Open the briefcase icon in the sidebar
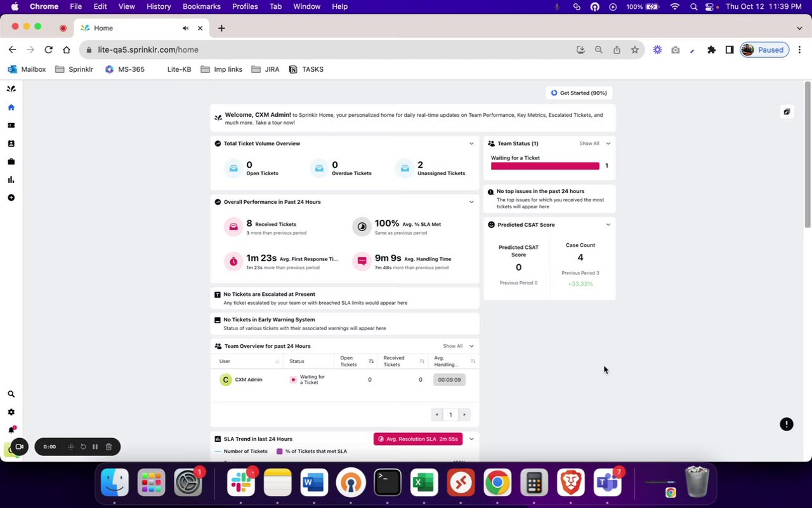 tap(11, 161)
